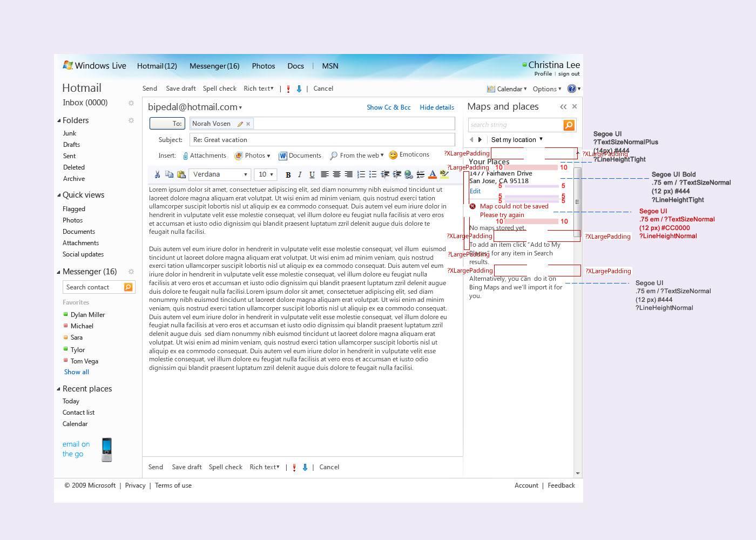The width and height of the screenshot is (756, 540).
Task: Insert a numbered list
Action: 361,174
